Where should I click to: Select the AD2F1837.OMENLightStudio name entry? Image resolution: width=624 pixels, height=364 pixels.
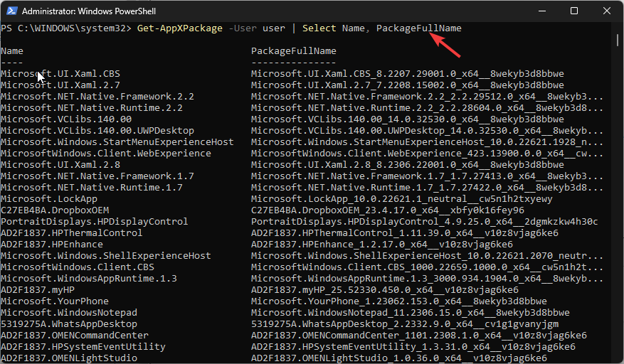pyautogui.click(x=69, y=358)
